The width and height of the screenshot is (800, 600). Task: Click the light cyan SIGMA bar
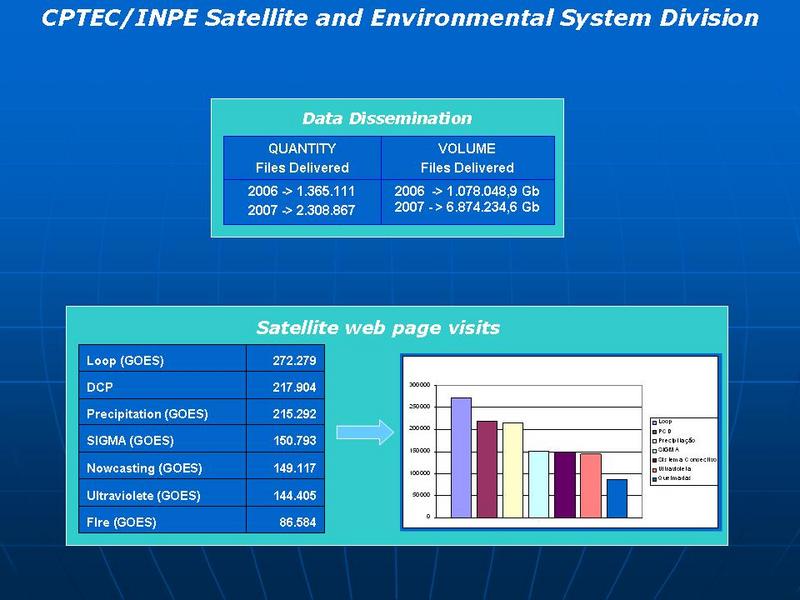pos(539,485)
